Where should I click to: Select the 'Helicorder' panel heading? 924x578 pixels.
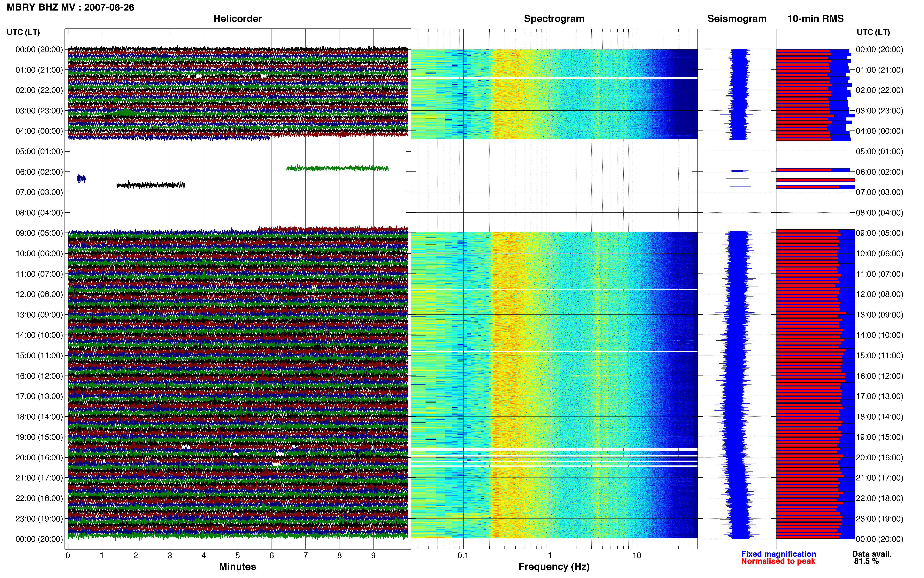[238, 19]
